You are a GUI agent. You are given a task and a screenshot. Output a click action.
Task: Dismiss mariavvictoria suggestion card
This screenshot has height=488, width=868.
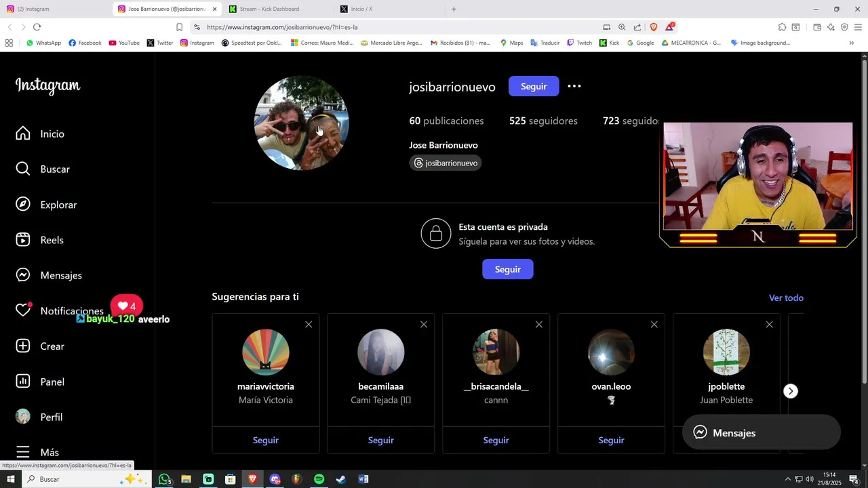(309, 325)
